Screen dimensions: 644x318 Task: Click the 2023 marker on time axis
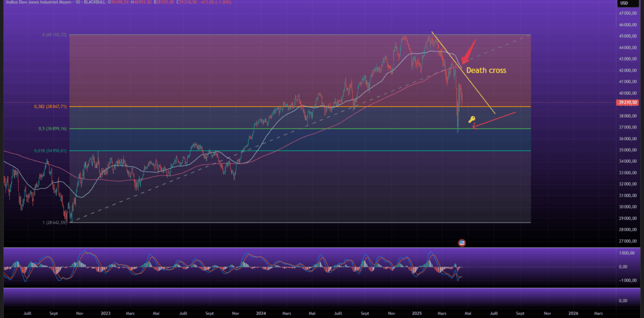(x=105, y=313)
